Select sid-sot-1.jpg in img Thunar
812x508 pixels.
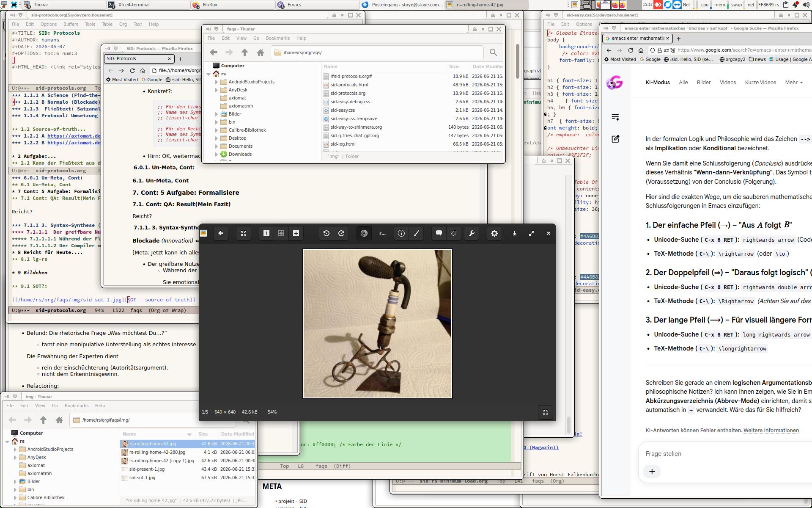point(142,478)
